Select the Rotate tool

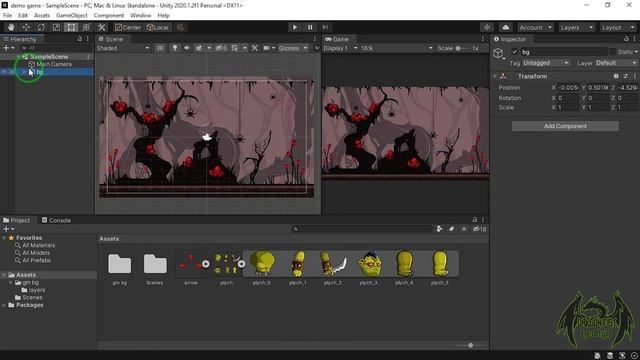(41, 27)
